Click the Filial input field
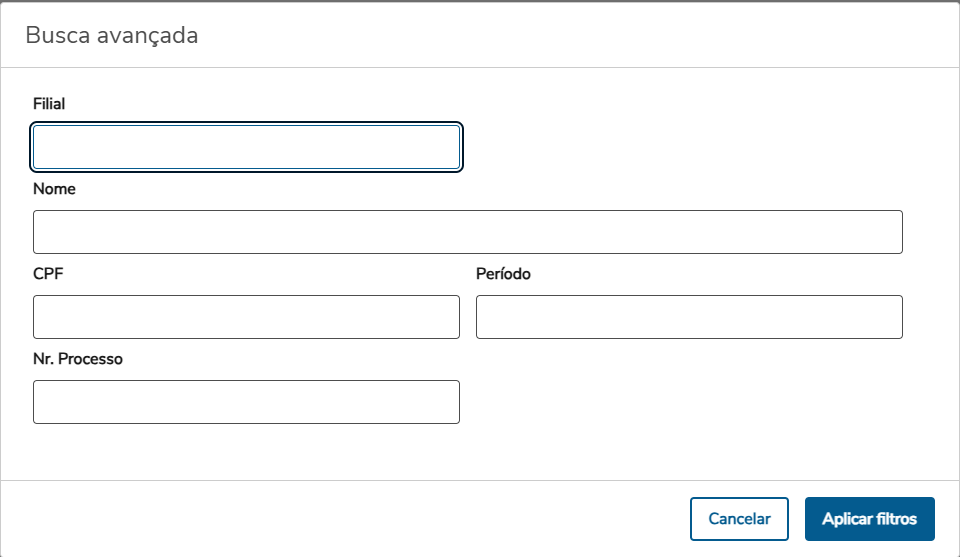The height and width of the screenshot is (557, 960). (246, 147)
